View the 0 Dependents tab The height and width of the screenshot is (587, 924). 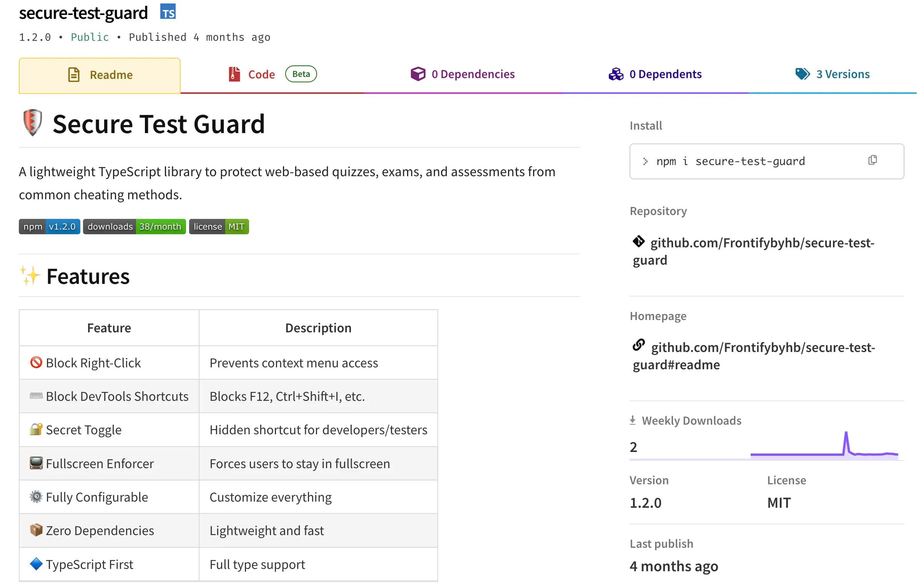tap(655, 74)
